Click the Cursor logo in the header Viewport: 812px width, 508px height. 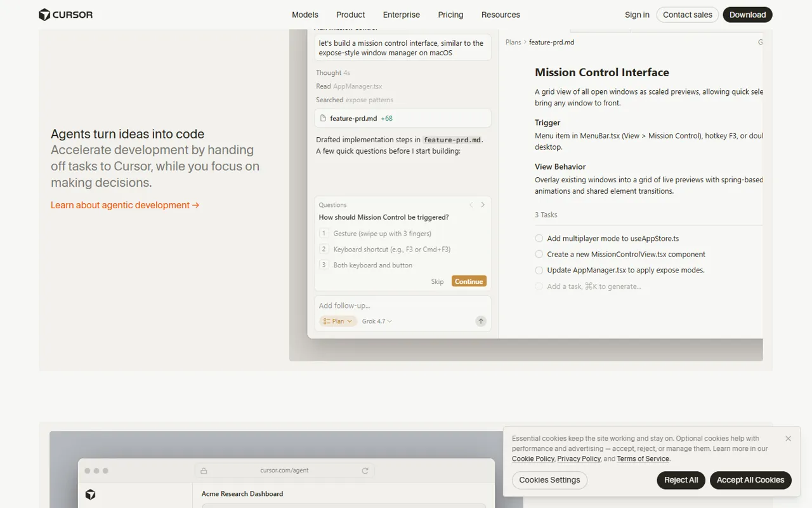pyautogui.click(x=65, y=15)
